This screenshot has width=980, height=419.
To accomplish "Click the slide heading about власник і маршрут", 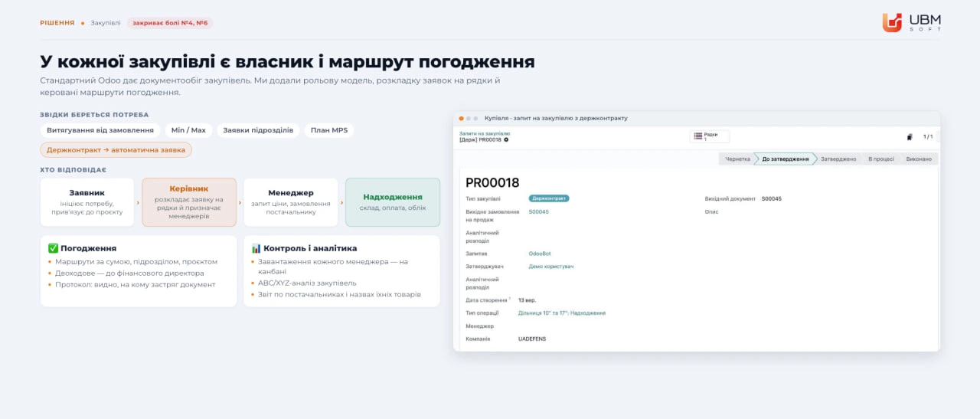I will (288, 62).
